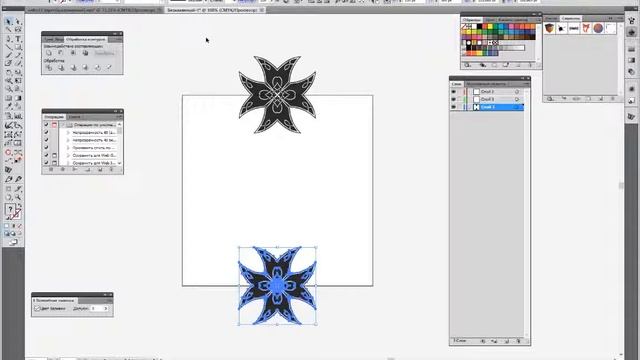Click the Разобрать expand button in Pathfinder
Viewport: 640px width, 360px height.
104,53
